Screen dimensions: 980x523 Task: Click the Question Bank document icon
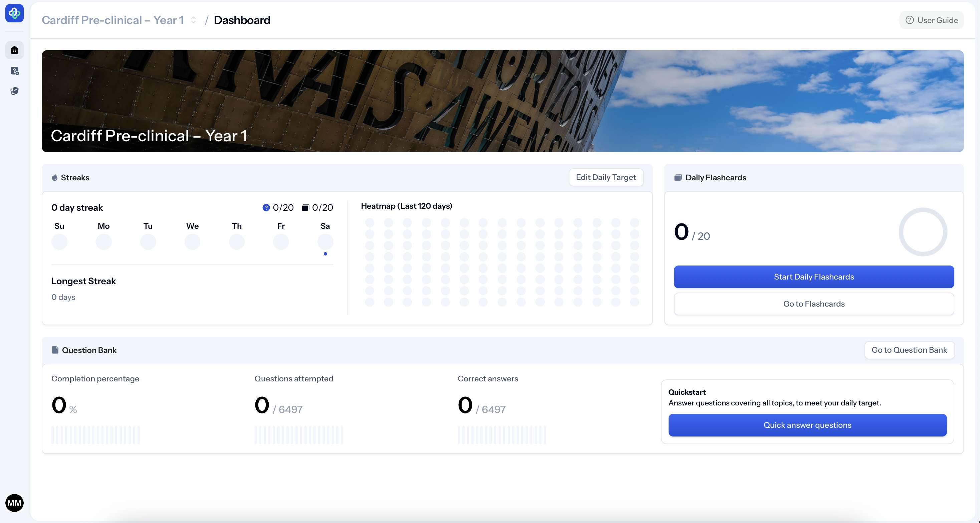tap(55, 350)
